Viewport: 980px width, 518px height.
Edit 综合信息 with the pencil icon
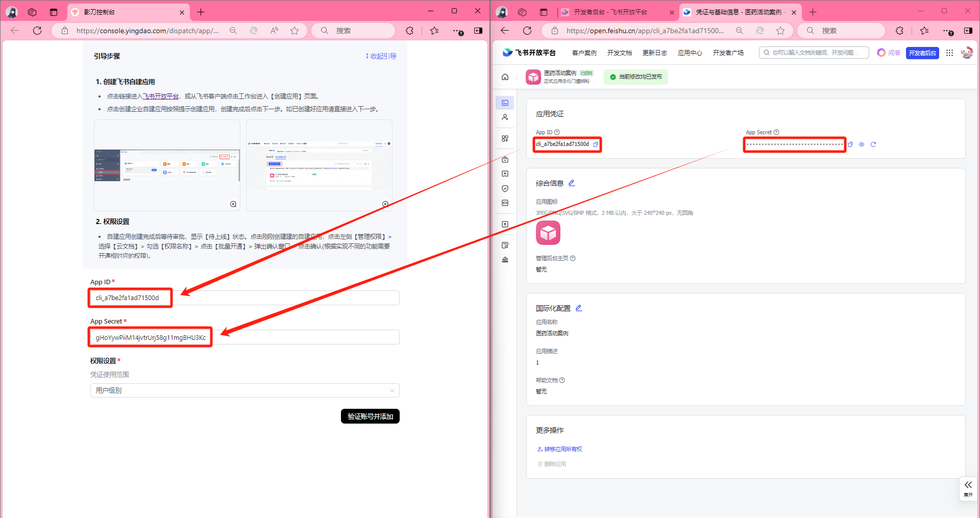(x=572, y=183)
